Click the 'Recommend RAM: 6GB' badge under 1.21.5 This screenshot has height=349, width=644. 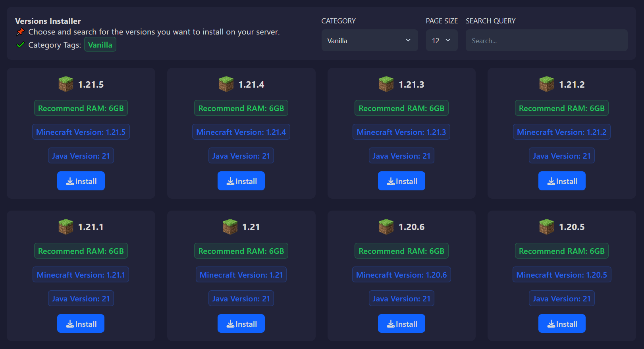click(x=81, y=108)
